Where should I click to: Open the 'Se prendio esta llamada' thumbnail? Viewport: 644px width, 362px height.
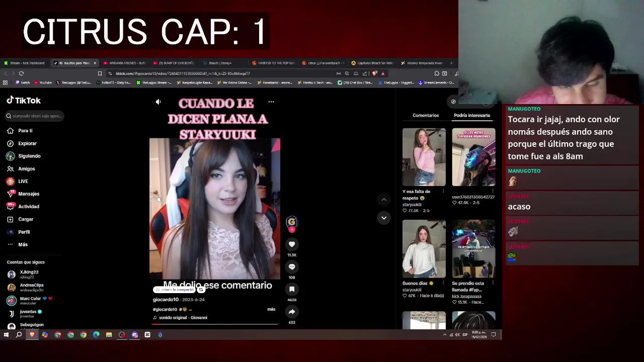473,249
